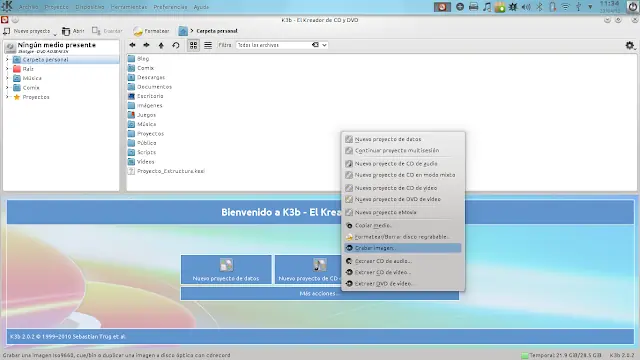Click the no-medium disc drive icon

(x=10, y=48)
